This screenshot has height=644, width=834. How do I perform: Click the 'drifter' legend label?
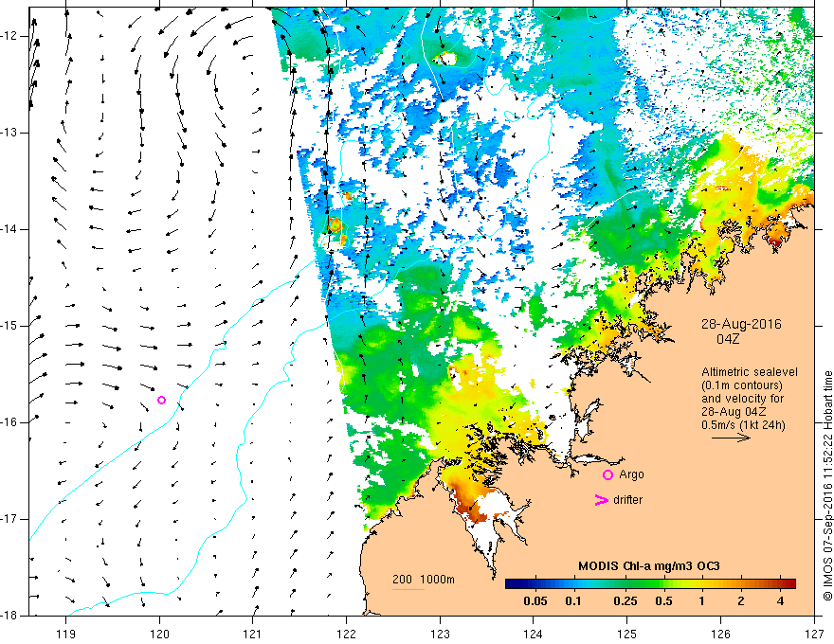(x=627, y=500)
